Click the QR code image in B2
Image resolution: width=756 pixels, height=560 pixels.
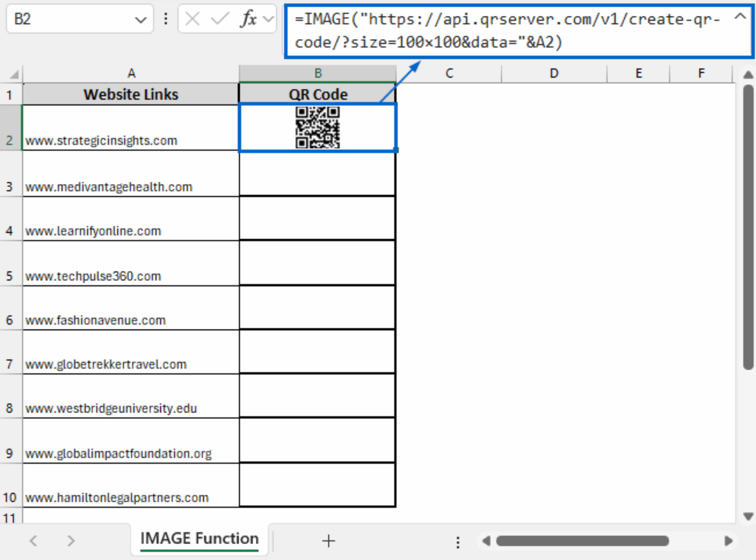317,127
